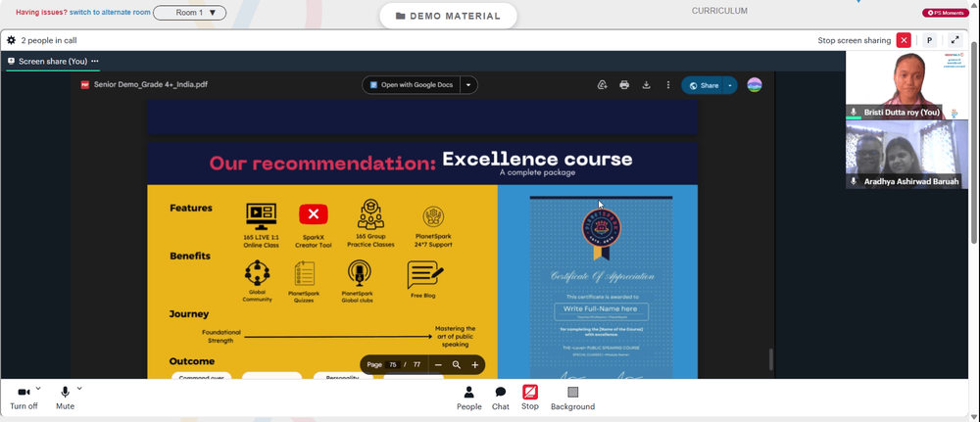Zoom out the PDF page
The image size is (980, 422).
click(x=438, y=364)
